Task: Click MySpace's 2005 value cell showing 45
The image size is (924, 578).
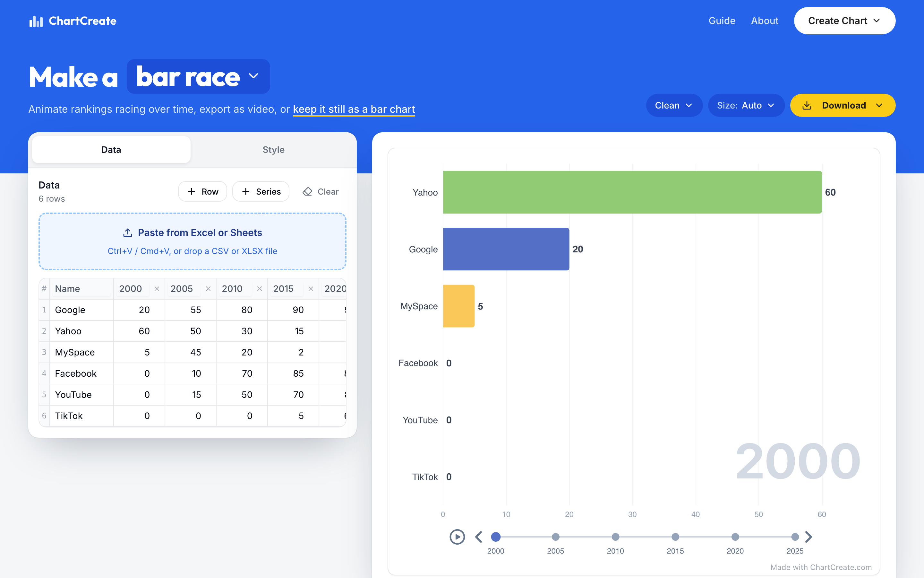Action: tap(191, 353)
